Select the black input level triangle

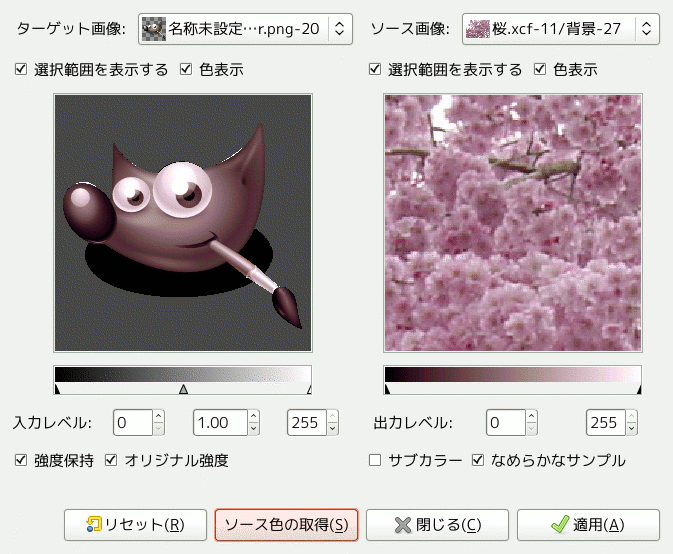point(57,389)
